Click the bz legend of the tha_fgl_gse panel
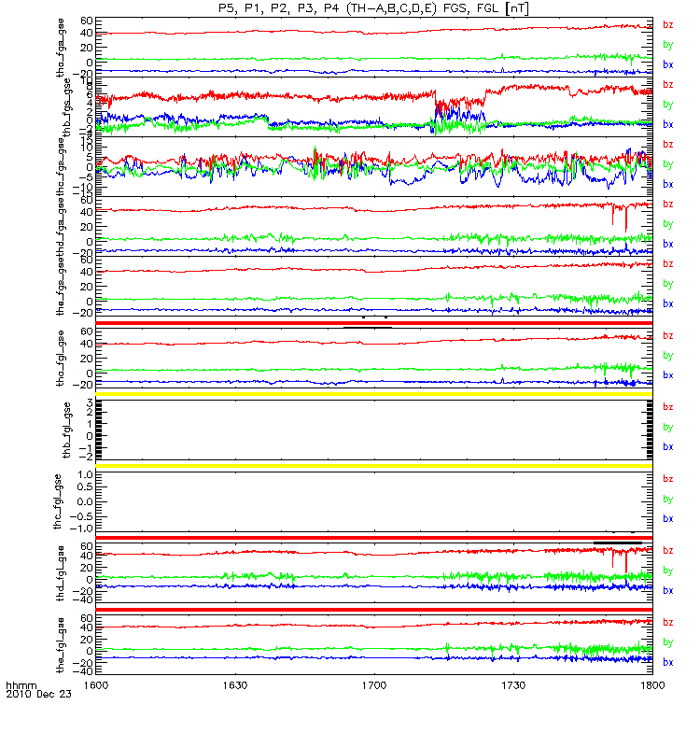700x747 pixels. click(668, 336)
